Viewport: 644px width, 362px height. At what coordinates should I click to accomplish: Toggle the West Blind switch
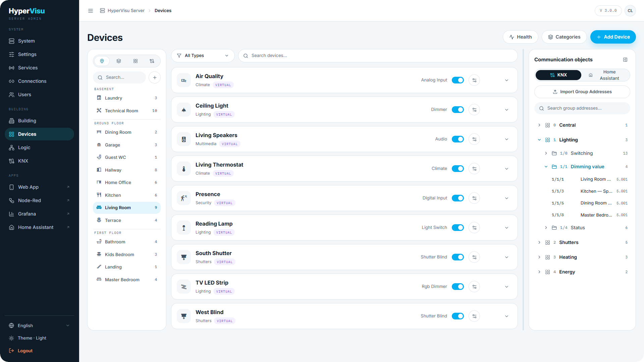pyautogui.click(x=458, y=316)
